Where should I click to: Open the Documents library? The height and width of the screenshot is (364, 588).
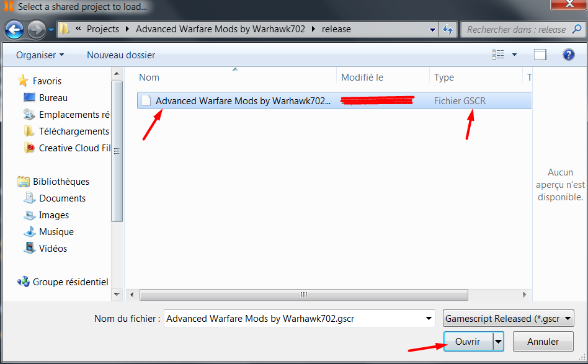tap(62, 198)
